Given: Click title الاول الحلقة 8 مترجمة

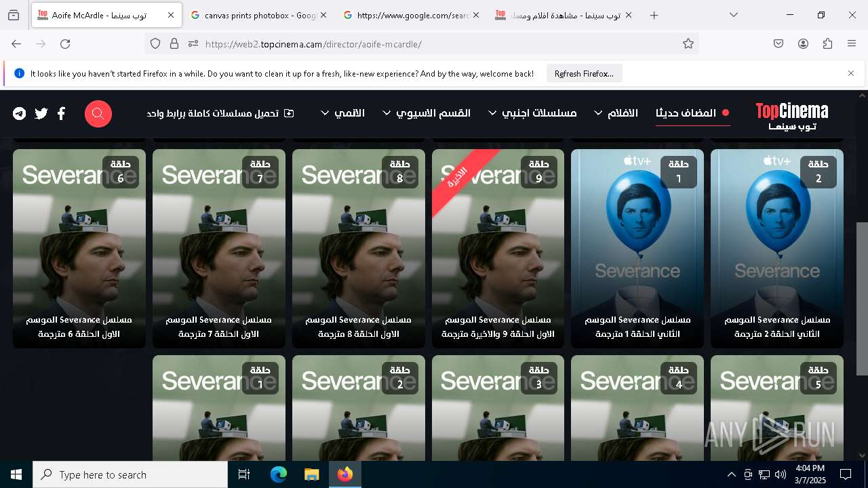Looking at the screenshot, I should (359, 334).
